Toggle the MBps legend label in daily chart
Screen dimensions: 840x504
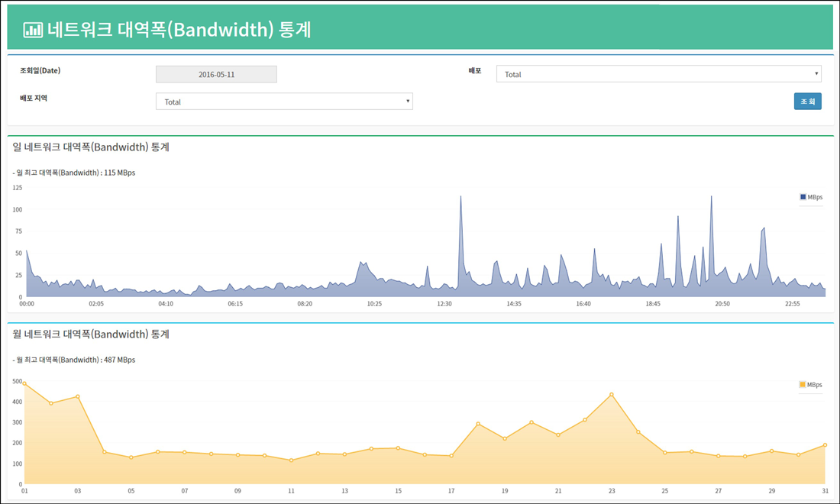point(815,197)
